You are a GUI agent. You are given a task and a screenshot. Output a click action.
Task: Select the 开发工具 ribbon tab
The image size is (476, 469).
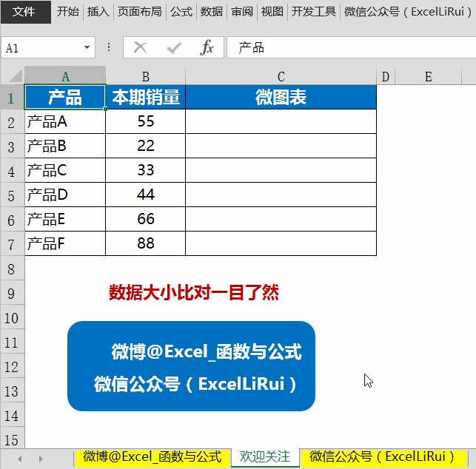314,12
